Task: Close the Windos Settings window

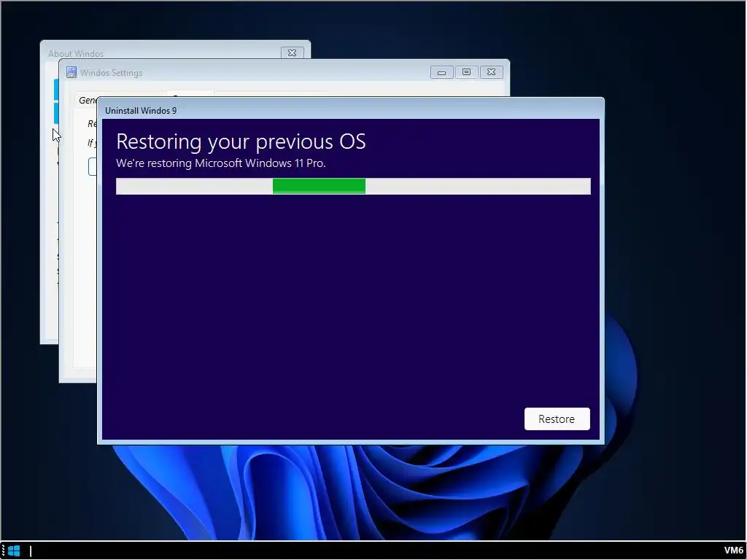Action: click(491, 72)
